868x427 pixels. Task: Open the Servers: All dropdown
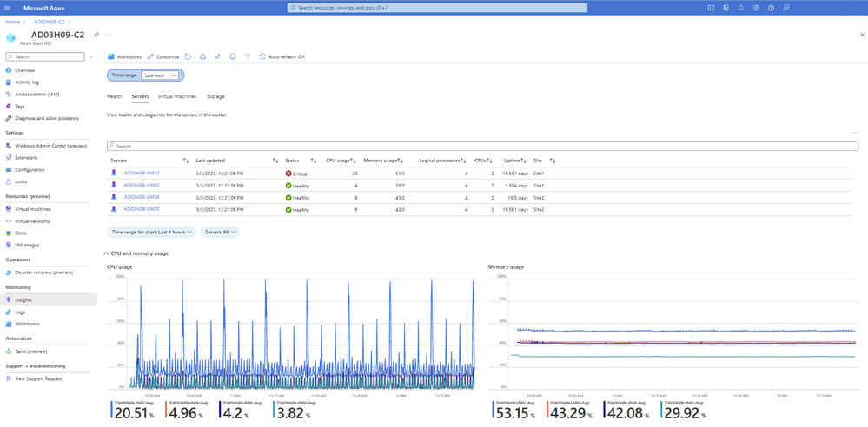coord(220,233)
